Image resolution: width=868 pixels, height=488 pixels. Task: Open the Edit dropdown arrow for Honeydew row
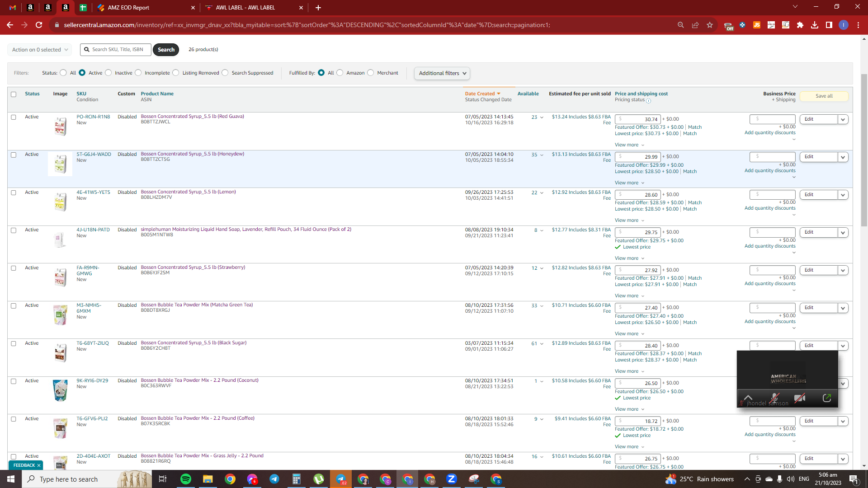(x=843, y=157)
